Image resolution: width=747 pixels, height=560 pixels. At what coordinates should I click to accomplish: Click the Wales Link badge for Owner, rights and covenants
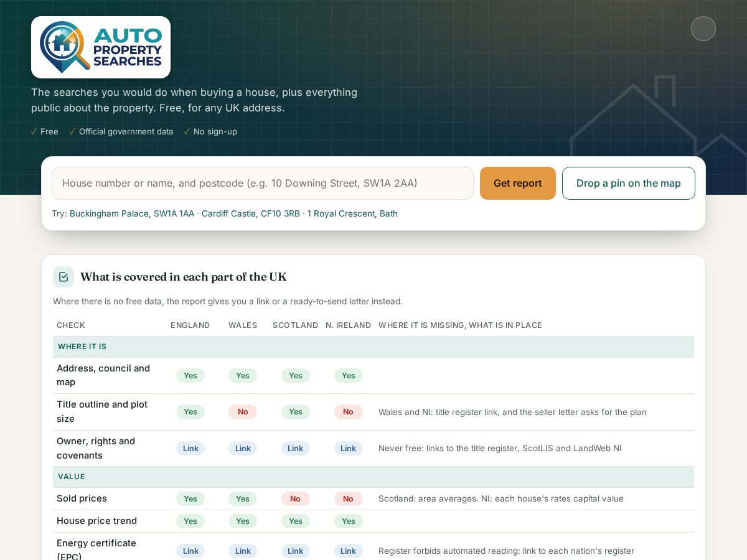243,448
